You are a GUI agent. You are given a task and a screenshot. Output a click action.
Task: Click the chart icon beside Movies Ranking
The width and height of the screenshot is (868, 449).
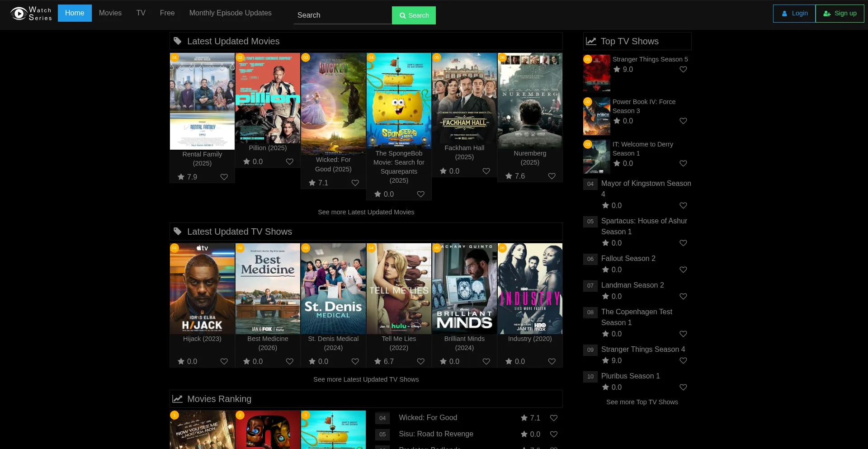(178, 399)
